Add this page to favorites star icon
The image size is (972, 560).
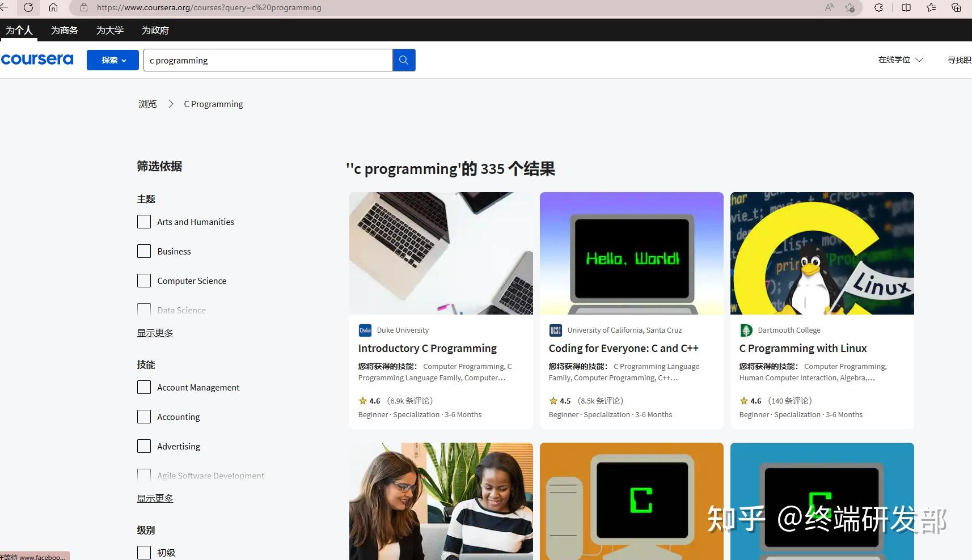click(x=850, y=7)
